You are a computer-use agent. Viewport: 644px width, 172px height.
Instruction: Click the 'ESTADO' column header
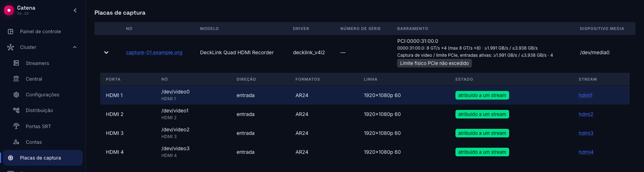pyautogui.click(x=464, y=79)
